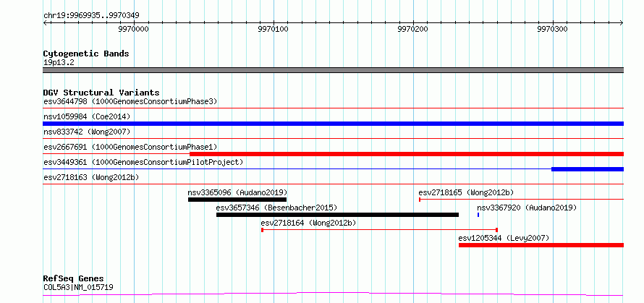The width and height of the screenshot is (644, 303).
Task: Open variant esv3644798 (1000GenomesConsortiumPhase3) label
Action: pos(130,101)
